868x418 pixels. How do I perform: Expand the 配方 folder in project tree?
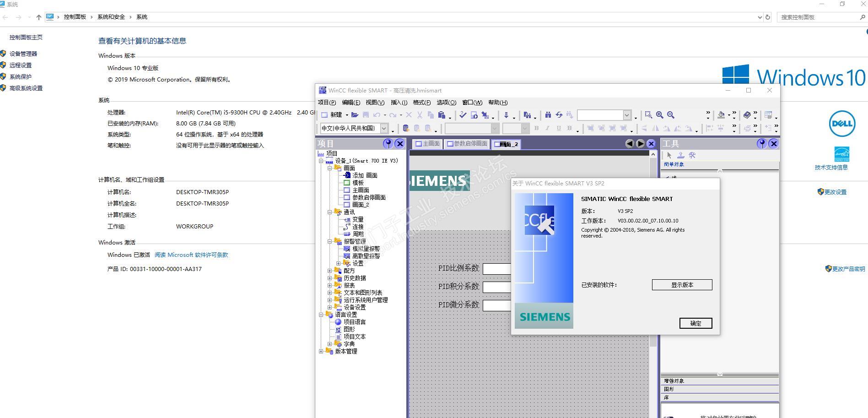pos(330,271)
